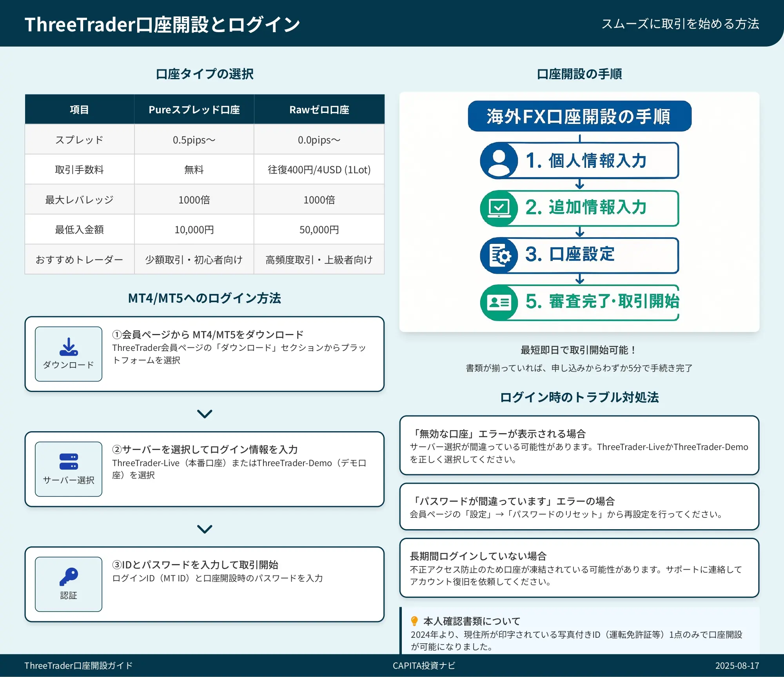Click the 無料 fee cell
This screenshot has width=784, height=677.
194,169
